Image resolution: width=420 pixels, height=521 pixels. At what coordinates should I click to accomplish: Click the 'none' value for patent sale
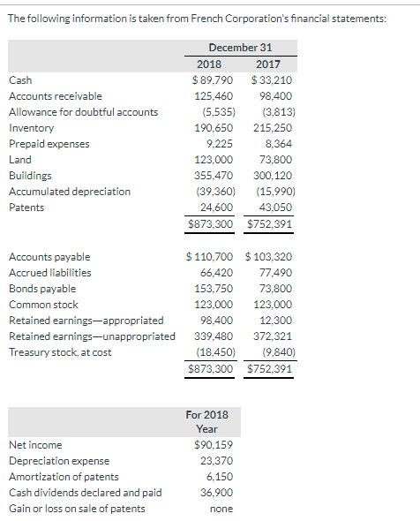point(221,509)
